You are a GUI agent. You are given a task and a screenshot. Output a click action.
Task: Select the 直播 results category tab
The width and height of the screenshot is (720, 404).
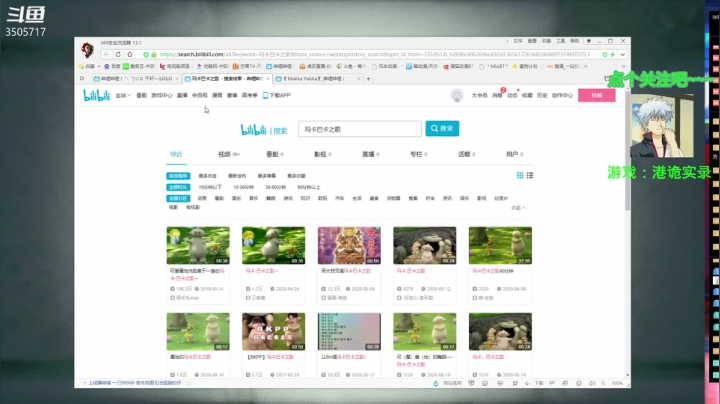pos(370,154)
